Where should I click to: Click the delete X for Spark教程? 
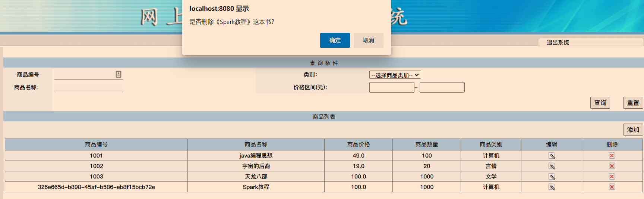pyautogui.click(x=612, y=187)
